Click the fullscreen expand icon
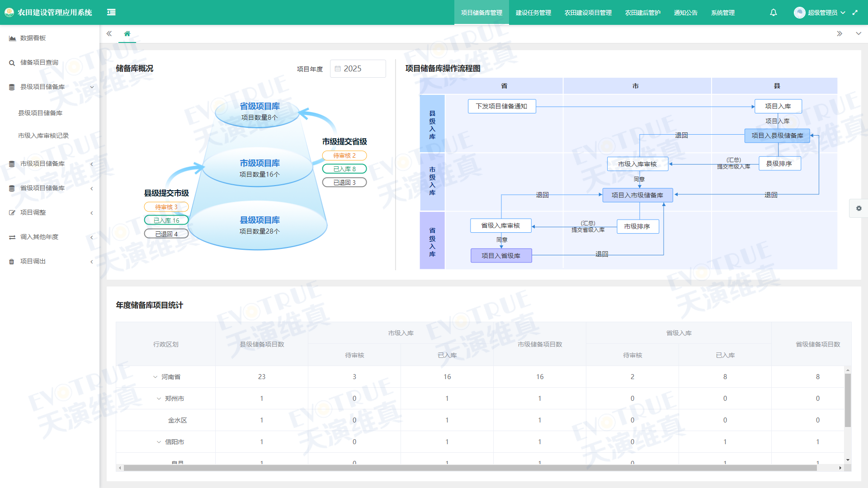Screen dimensions: 868x488 pyautogui.click(x=855, y=13)
